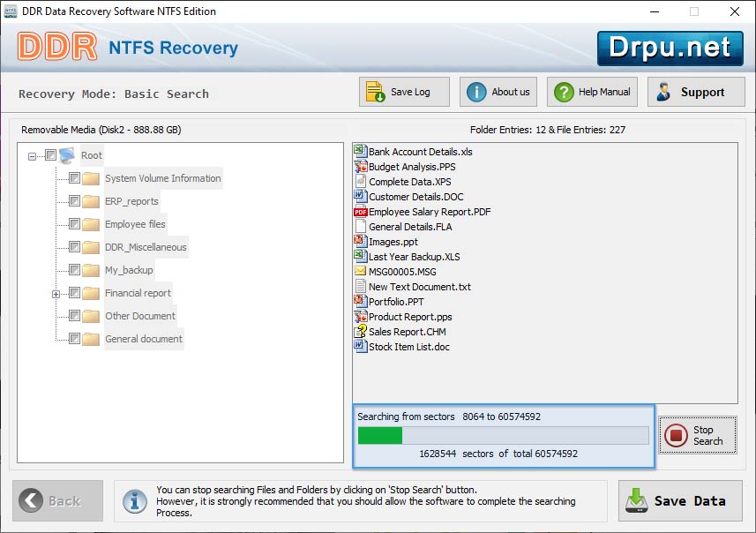Select the My_backup tree label

(129, 270)
